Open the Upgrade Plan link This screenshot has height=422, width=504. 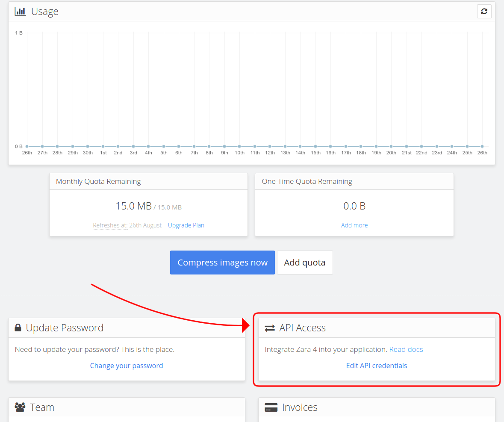pyautogui.click(x=186, y=225)
